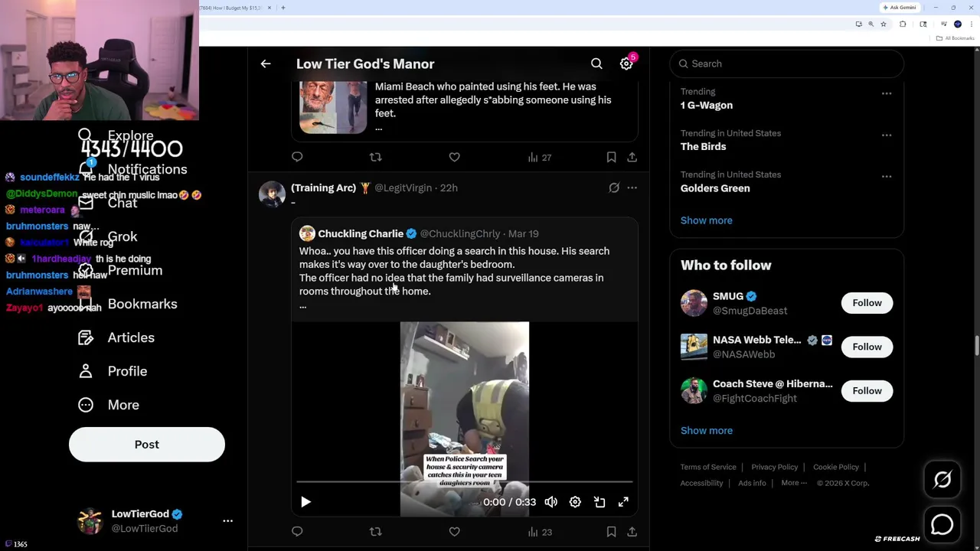Screen dimensions: 980x551
Task: Mute the video with the volume icon
Action: pyautogui.click(x=550, y=502)
